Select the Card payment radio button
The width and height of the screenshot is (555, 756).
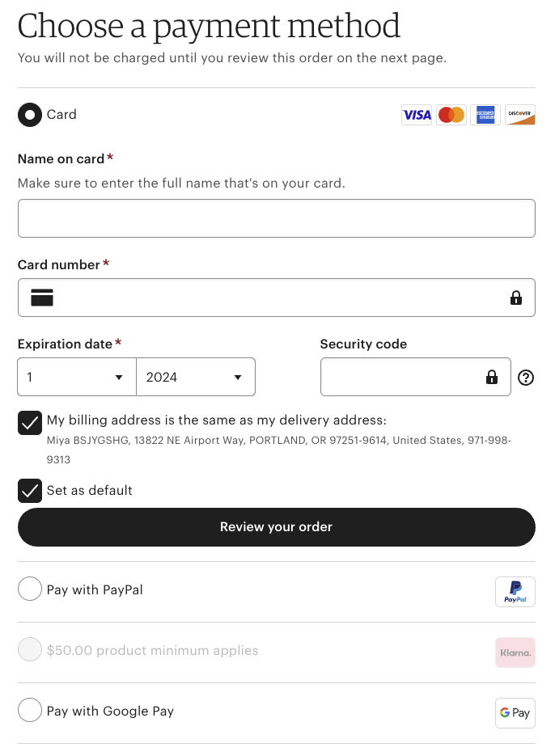(x=30, y=115)
